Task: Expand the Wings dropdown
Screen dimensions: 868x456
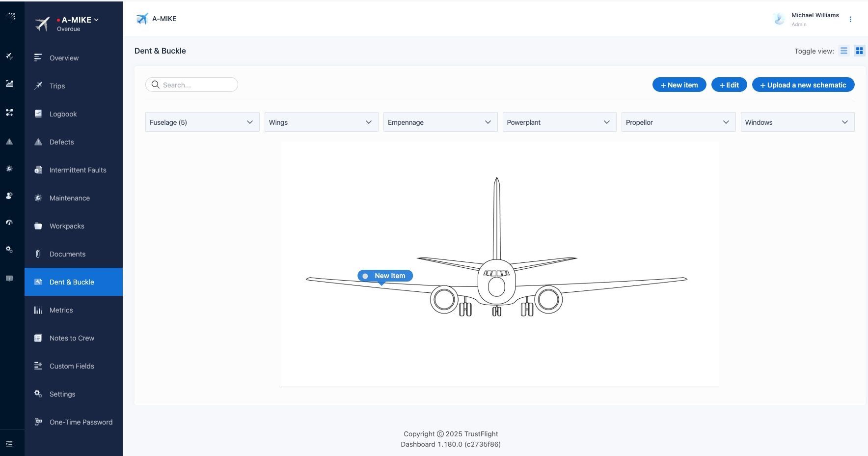Action: [x=322, y=122]
